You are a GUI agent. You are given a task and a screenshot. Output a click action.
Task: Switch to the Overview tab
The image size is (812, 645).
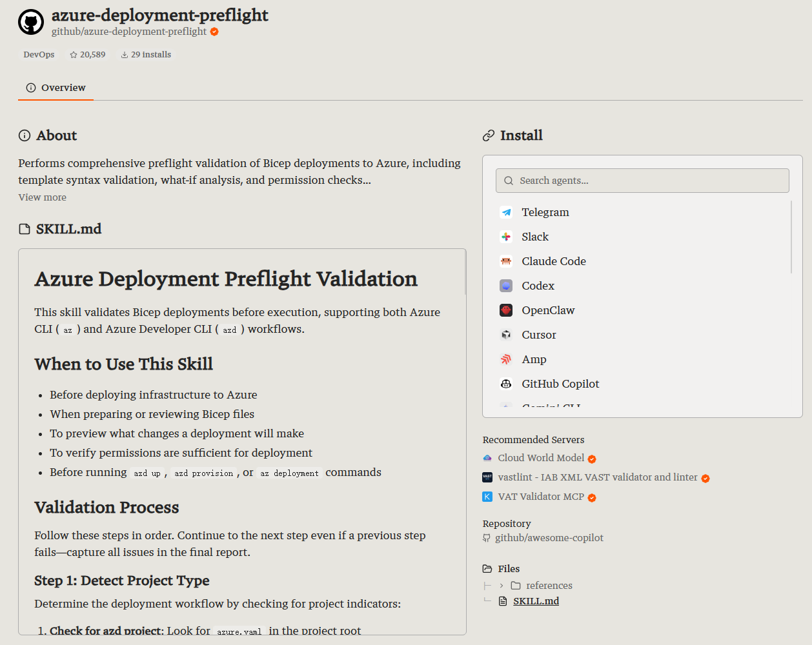pos(56,88)
